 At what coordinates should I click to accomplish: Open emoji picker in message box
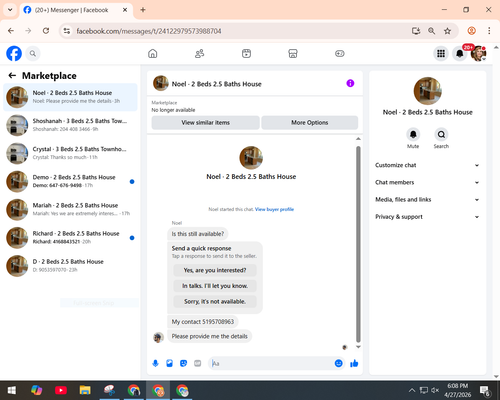pos(338,363)
